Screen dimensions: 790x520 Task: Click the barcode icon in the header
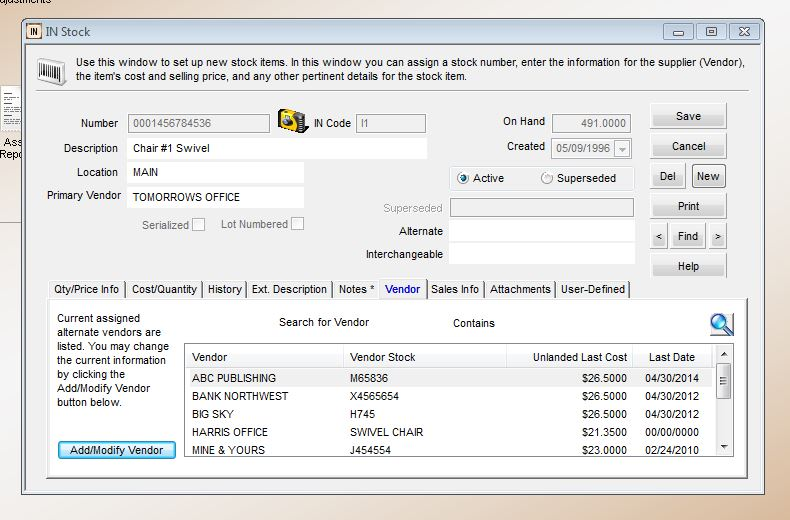click(x=51, y=71)
